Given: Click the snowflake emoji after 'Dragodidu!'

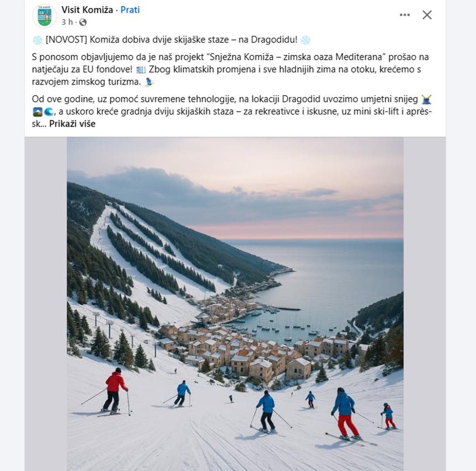Looking at the screenshot, I should (x=305, y=40).
